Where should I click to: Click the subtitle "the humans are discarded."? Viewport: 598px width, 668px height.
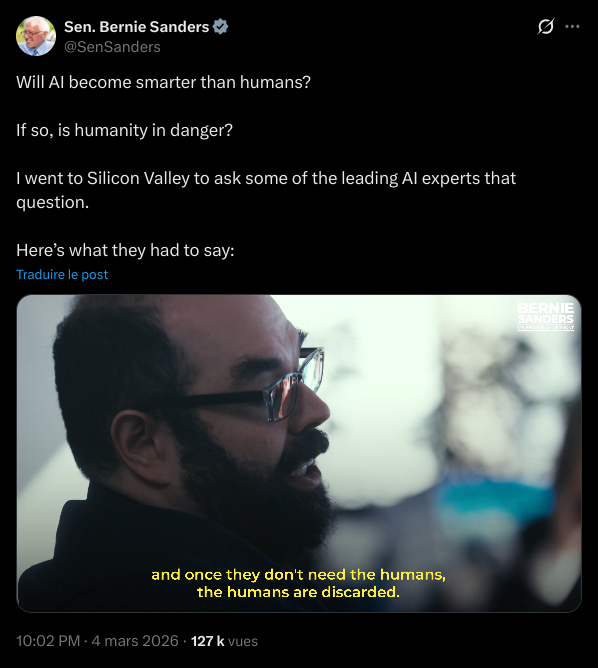299,592
